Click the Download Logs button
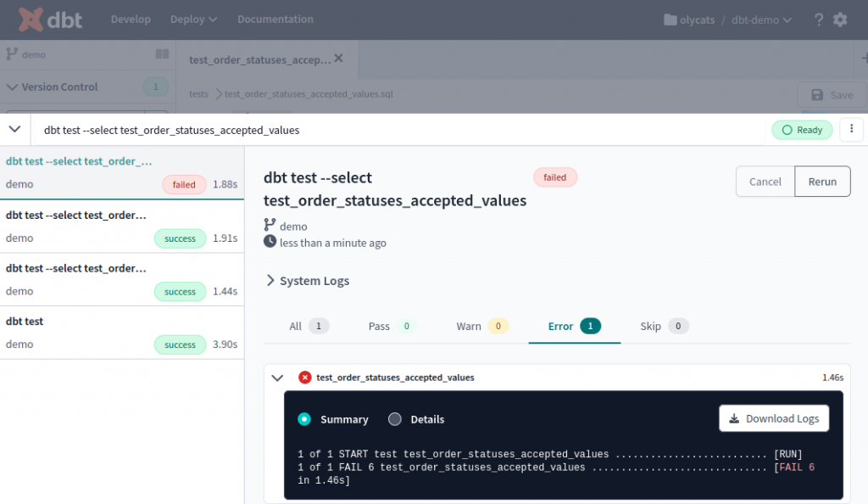 774,418
